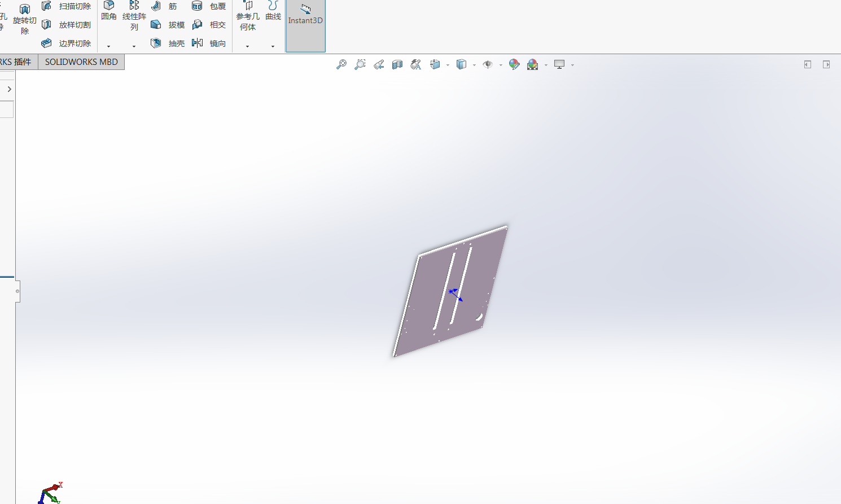The image size is (841, 504).
Task: Return to previous view with the arrow icon
Action: (x=379, y=64)
